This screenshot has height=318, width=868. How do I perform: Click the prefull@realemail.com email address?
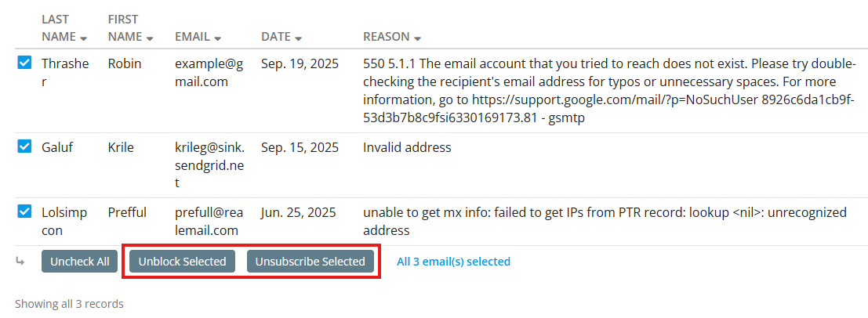[x=209, y=221]
